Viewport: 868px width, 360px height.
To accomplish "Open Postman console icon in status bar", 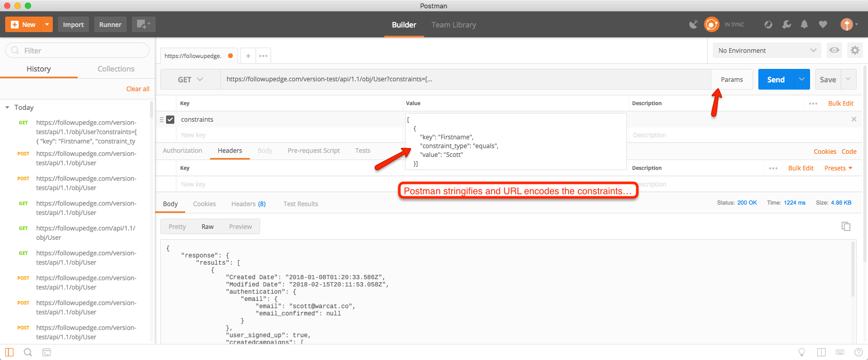I will pyautogui.click(x=47, y=352).
